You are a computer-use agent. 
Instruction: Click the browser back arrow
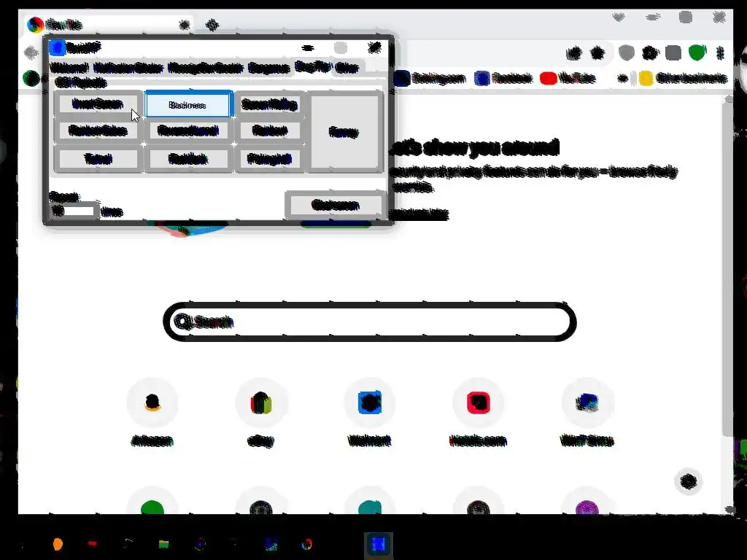(x=31, y=52)
